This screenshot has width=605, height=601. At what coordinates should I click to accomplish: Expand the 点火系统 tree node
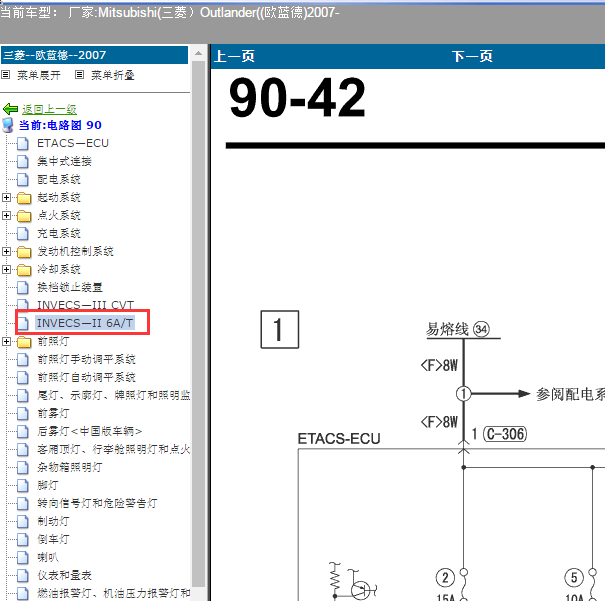point(6,215)
